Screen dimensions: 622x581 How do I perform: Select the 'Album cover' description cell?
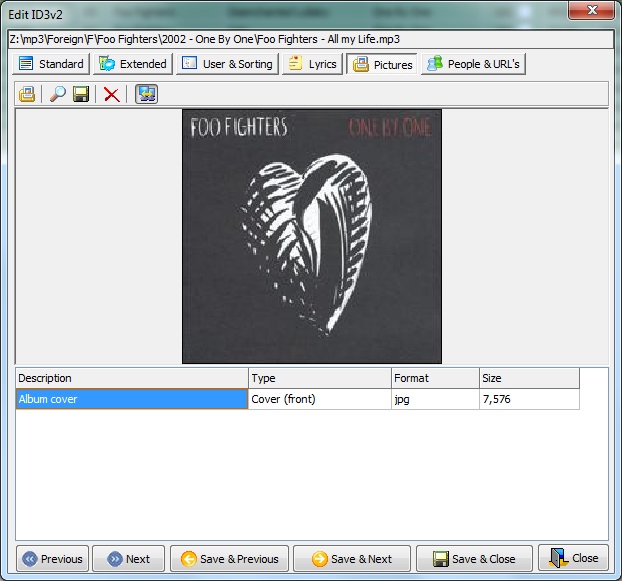pos(132,399)
